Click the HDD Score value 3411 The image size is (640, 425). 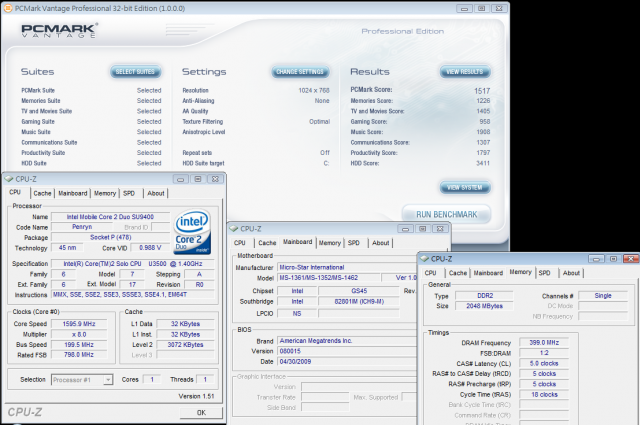(x=483, y=163)
